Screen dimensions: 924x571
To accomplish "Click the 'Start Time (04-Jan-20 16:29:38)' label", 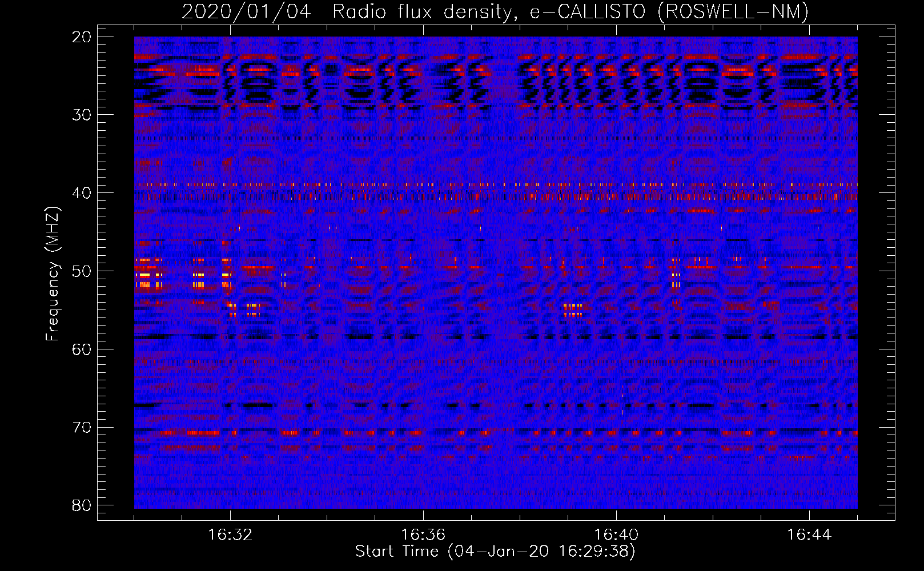I will (x=495, y=552).
